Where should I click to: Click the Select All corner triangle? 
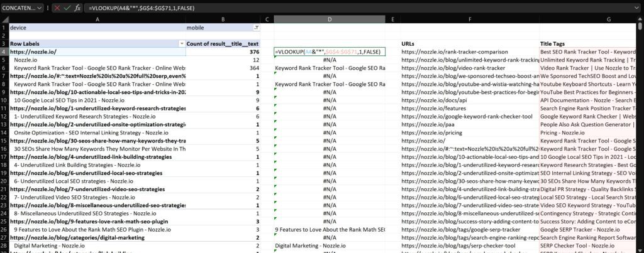click(4, 19)
